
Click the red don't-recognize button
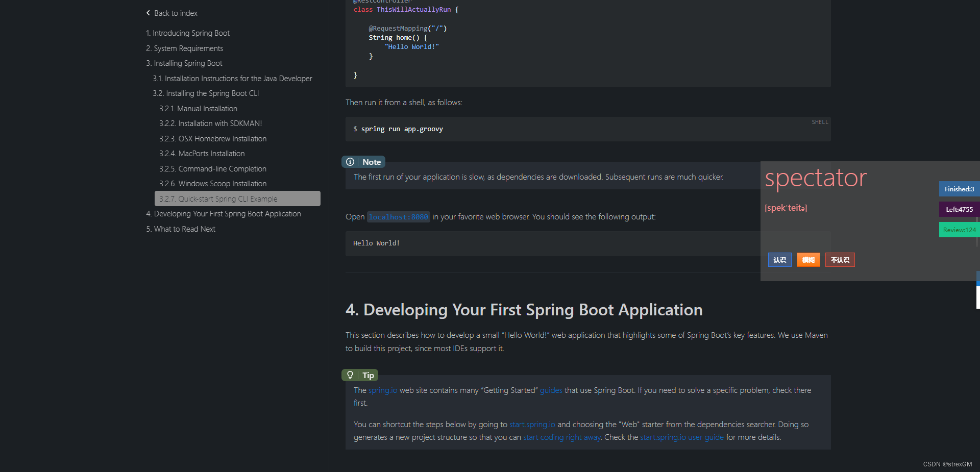tap(840, 260)
